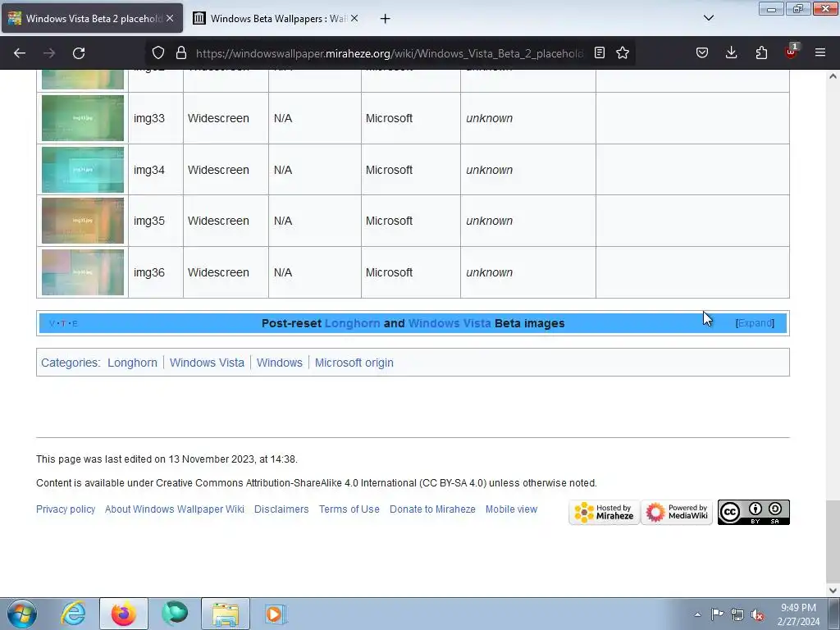The width and height of the screenshot is (840, 630).
Task: Switch to Mobile view
Action: click(x=511, y=509)
